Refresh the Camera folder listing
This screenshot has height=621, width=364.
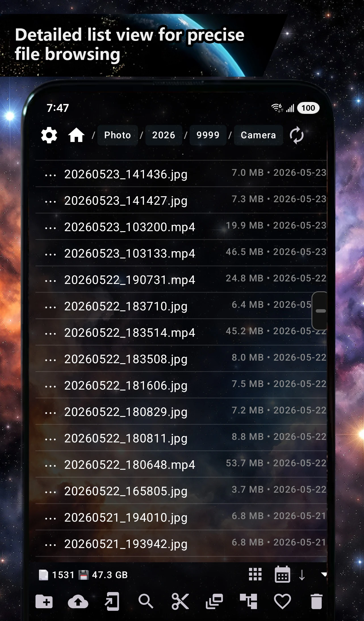[297, 135]
